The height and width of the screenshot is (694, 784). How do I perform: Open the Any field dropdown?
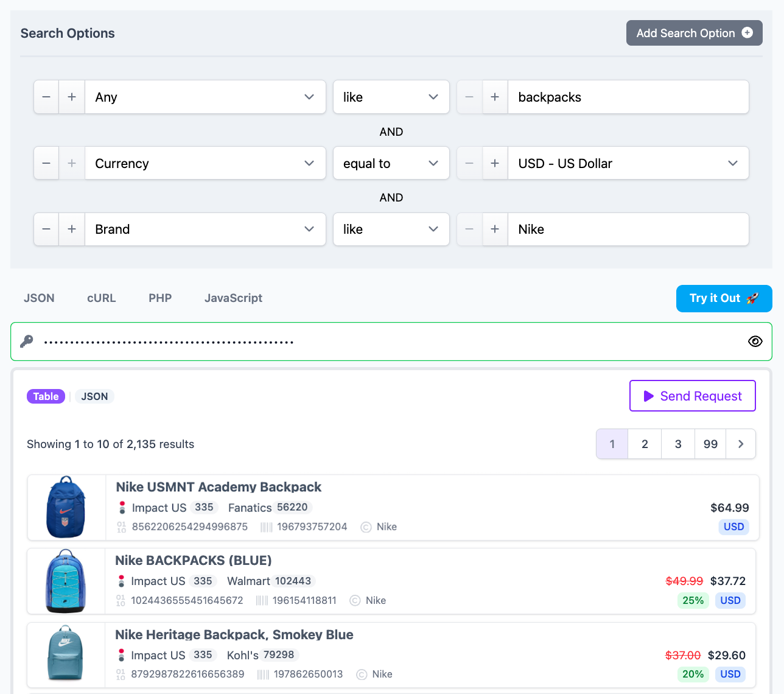205,97
